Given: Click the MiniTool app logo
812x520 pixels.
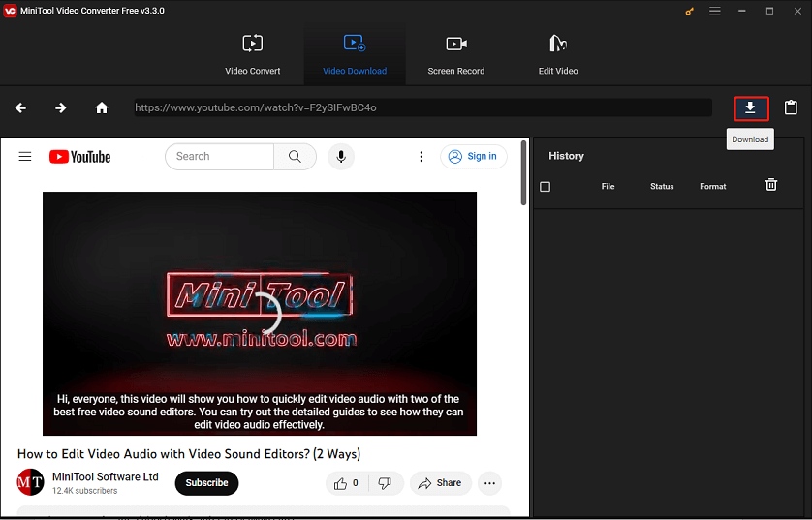Looking at the screenshot, I should [x=10, y=11].
